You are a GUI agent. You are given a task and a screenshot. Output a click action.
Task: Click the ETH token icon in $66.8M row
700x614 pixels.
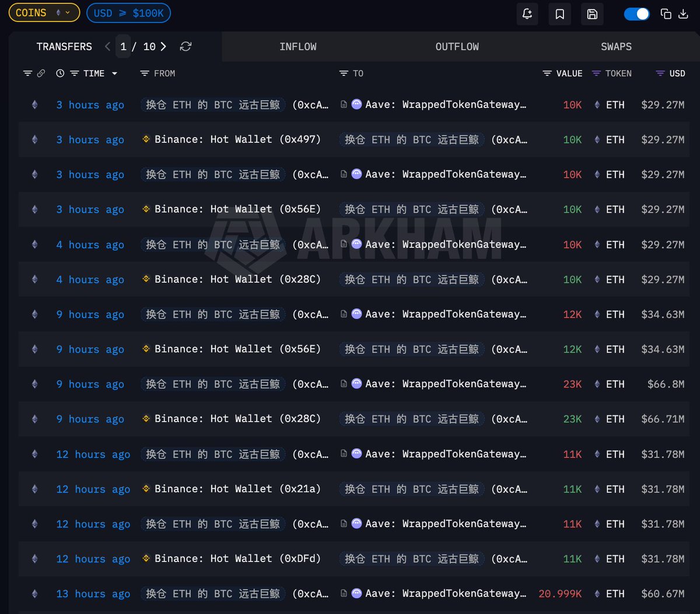(597, 384)
